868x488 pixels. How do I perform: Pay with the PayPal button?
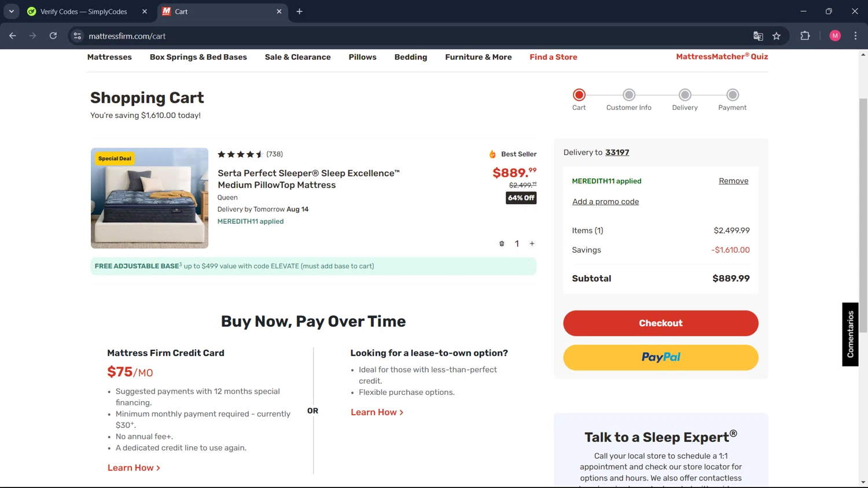tap(661, 357)
